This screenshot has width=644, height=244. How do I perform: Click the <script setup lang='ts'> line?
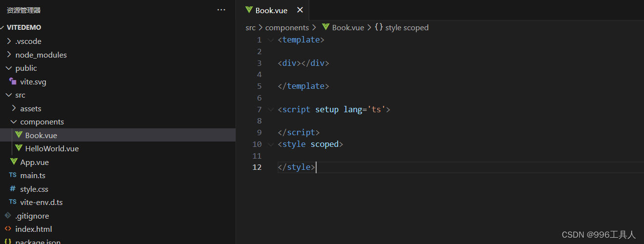(x=334, y=109)
